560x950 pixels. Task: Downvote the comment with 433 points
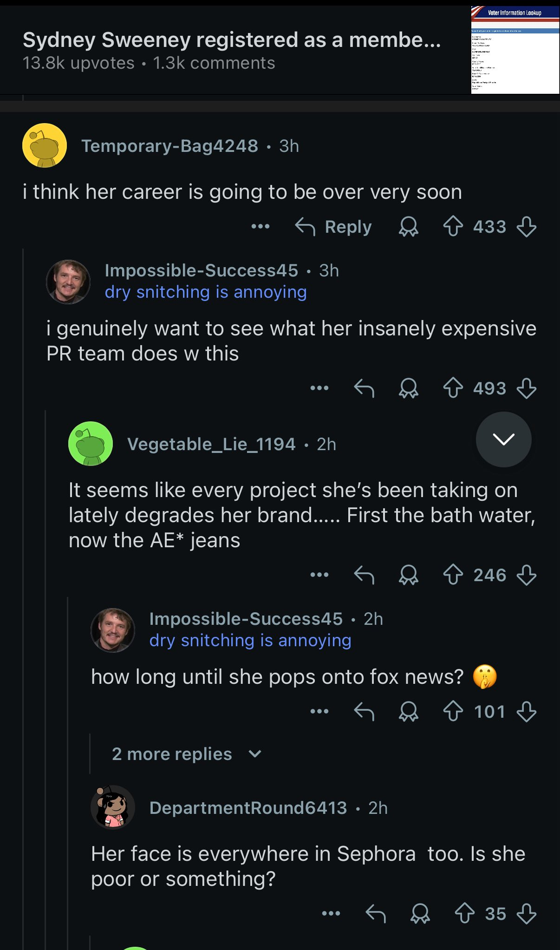pyautogui.click(x=527, y=227)
